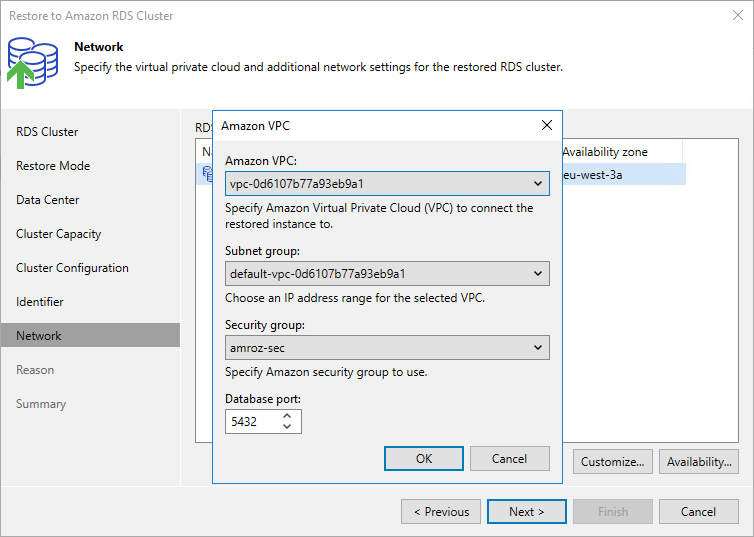The image size is (754, 537).
Task: Confirm the VPC settings with OK
Action: click(x=424, y=459)
